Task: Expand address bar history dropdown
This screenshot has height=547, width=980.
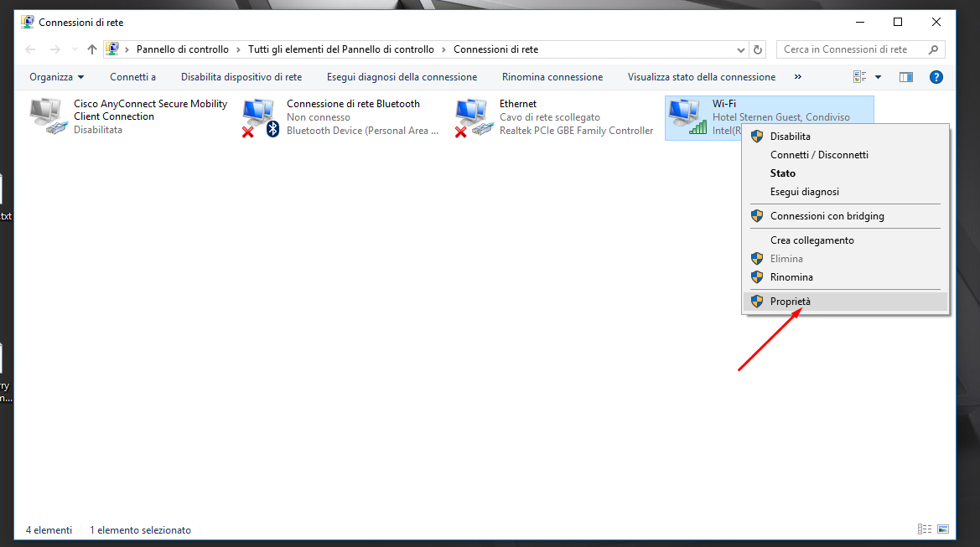Action: (x=740, y=50)
